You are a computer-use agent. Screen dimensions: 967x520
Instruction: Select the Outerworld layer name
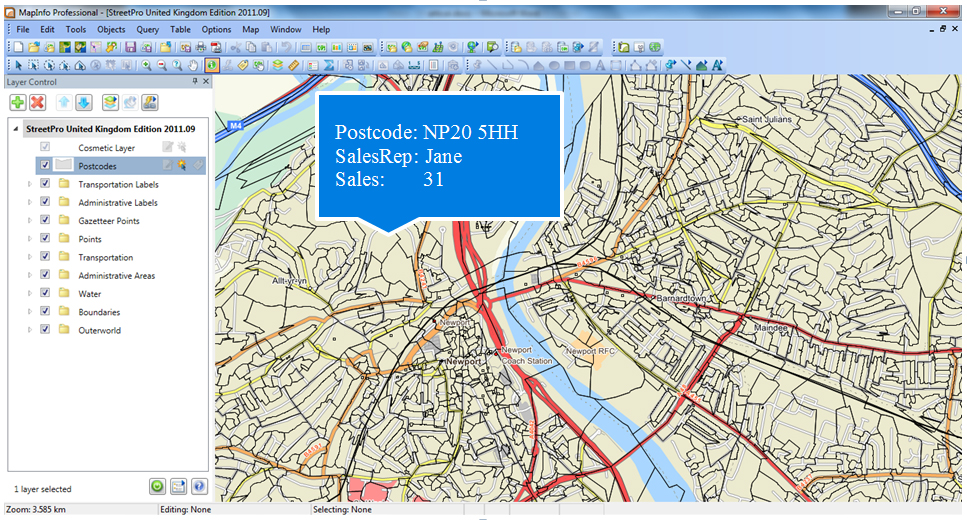(x=99, y=330)
